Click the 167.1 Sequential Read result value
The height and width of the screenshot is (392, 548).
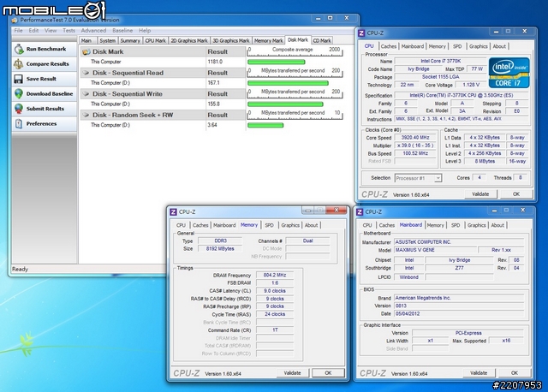213,83
